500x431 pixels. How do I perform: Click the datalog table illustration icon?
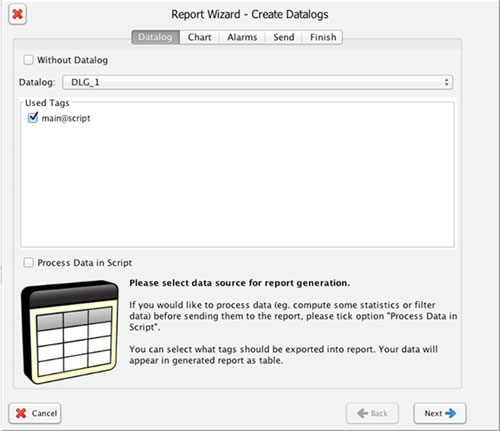[69, 332]
